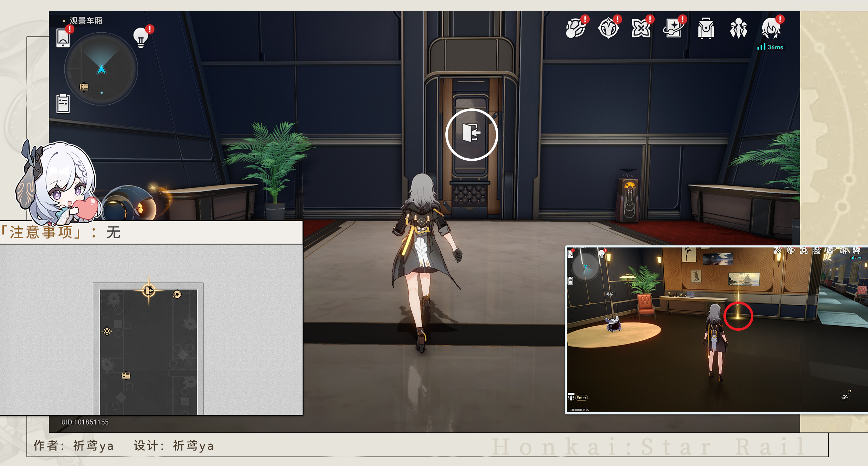The image size is (868, 466).
Task: Select the anchor marker on map's left edge
Action: (x=107, y=331)
